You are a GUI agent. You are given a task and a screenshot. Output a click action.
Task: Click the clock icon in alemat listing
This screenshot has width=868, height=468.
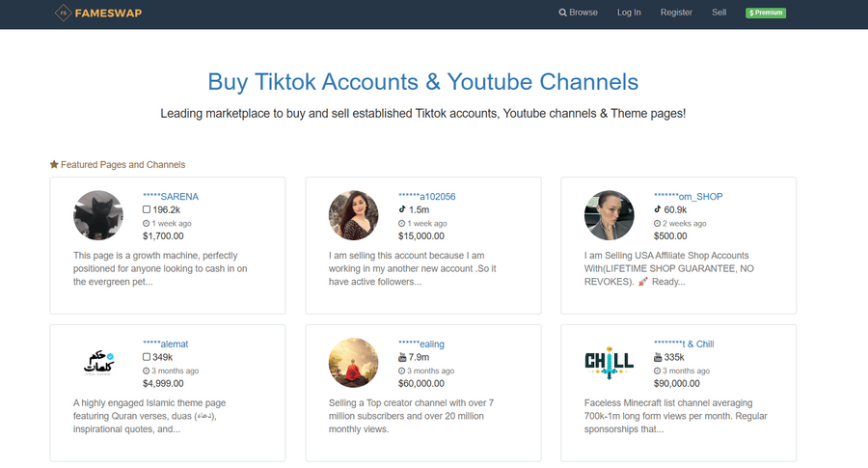click(147, 371)
